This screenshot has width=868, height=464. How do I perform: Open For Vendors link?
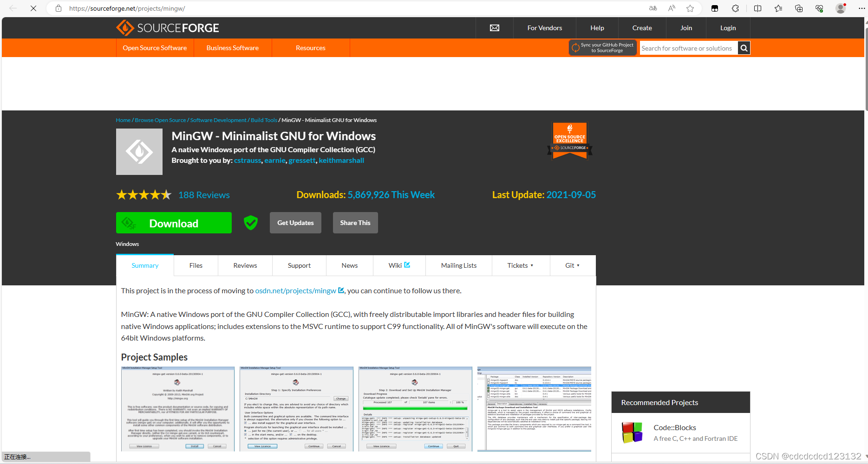[x=545, y=28]
